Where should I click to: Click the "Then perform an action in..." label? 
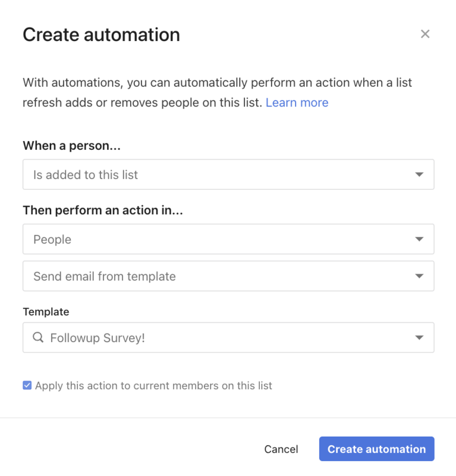(x=102, y=210)
